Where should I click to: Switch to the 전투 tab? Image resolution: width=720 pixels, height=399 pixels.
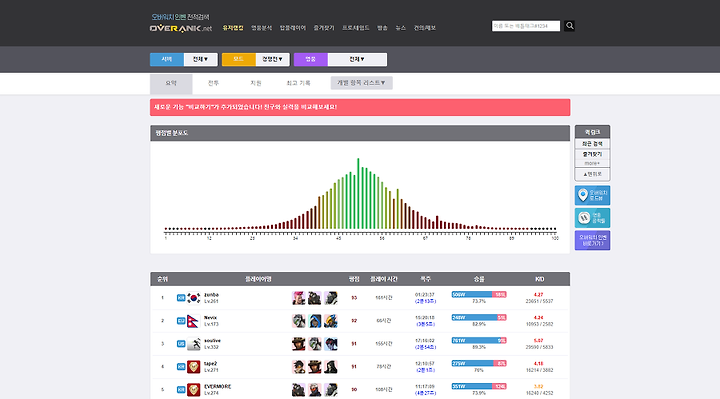(x=213, y=84)
